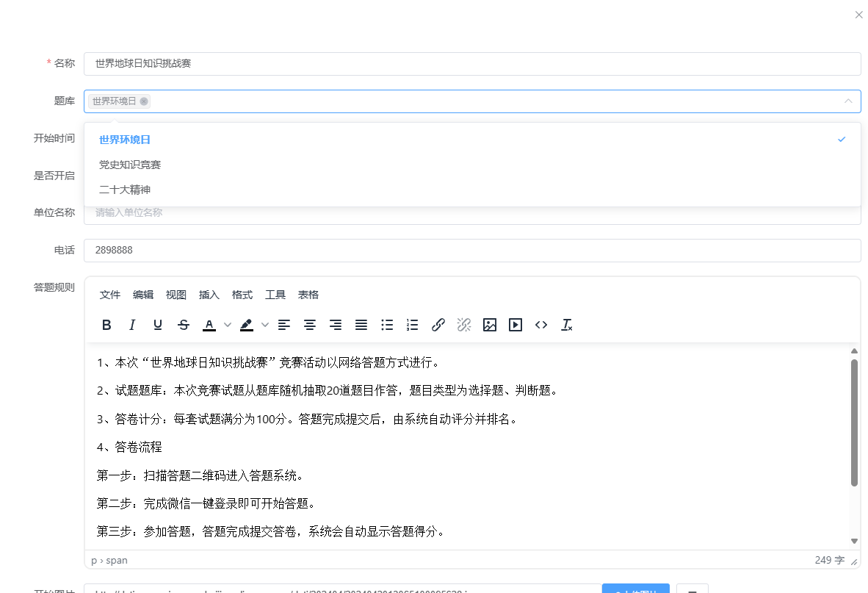This screenshot has height=593, width=868.
Task: Apply strikethrough formatting
Action: tap(184, 325)
